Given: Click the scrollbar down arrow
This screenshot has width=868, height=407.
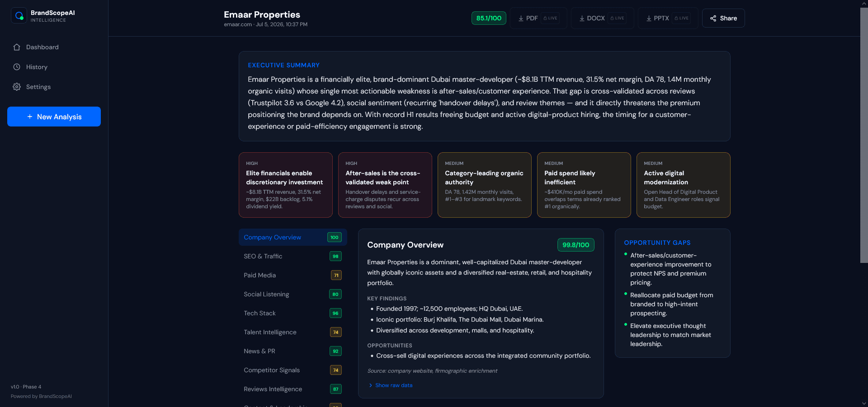Looking at the screenshot, I should tap(864, 403).
